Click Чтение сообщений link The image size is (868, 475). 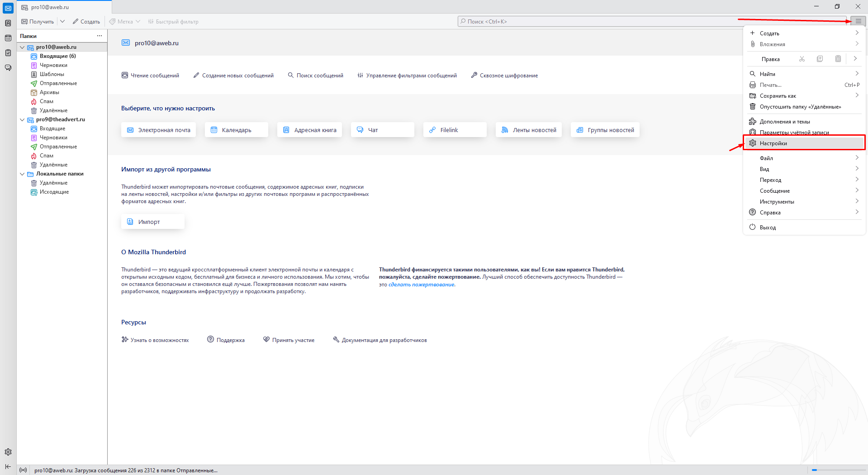pyautogui.click(x=150, y=76)
